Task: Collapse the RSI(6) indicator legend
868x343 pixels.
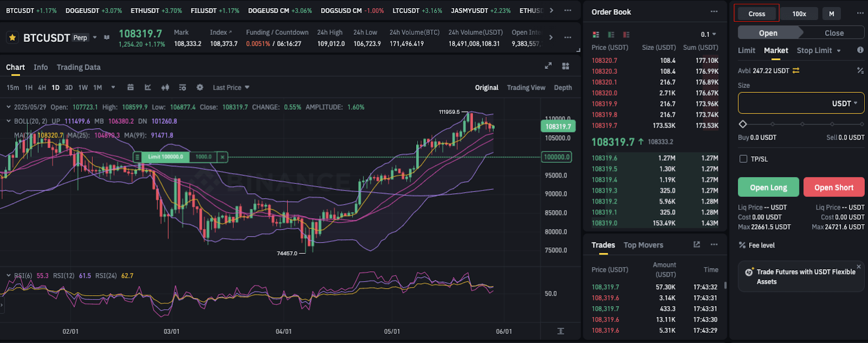Action: [x=9, y=276]
